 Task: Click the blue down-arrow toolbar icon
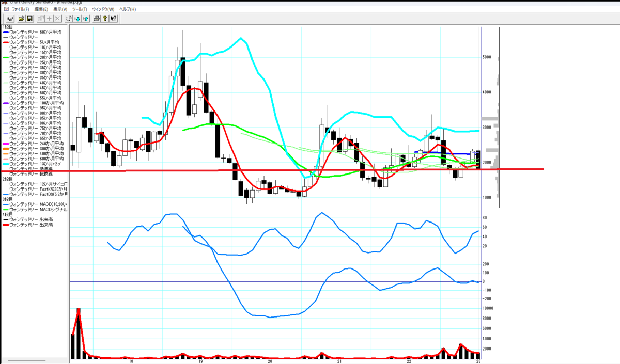[x=77, y=19]
